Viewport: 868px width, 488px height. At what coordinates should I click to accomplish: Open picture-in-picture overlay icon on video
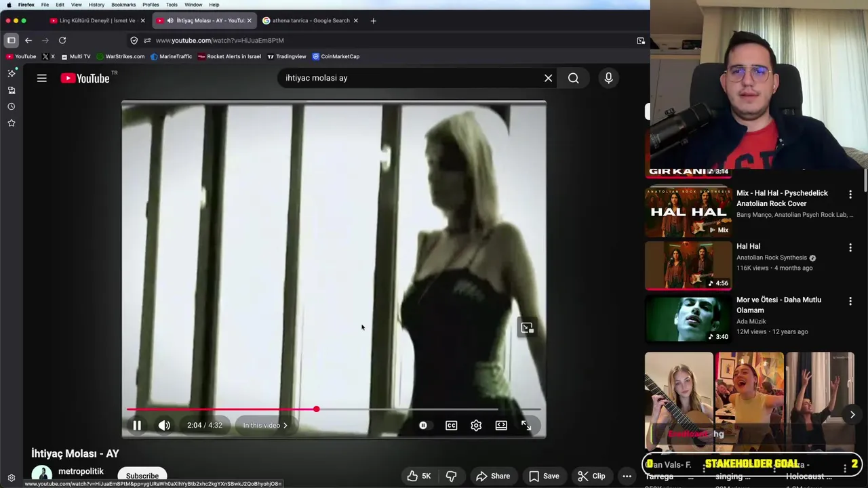527,328
